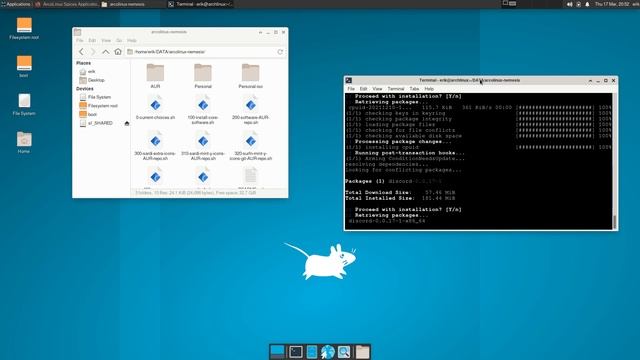This screenshot has height=360, width=640.
Task: Select the 200-software-AUR-repo.sh script
Action: 250,109
